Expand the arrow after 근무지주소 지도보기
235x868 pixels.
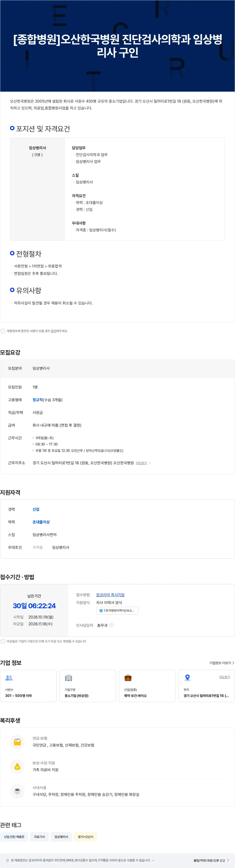coord(150,463)
